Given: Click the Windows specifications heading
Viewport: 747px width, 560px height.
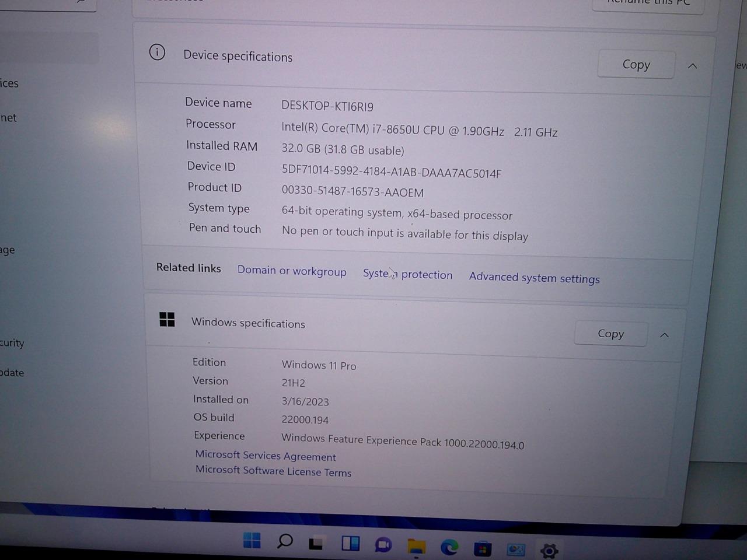Looking at the screenshot, I should [248, 323].
